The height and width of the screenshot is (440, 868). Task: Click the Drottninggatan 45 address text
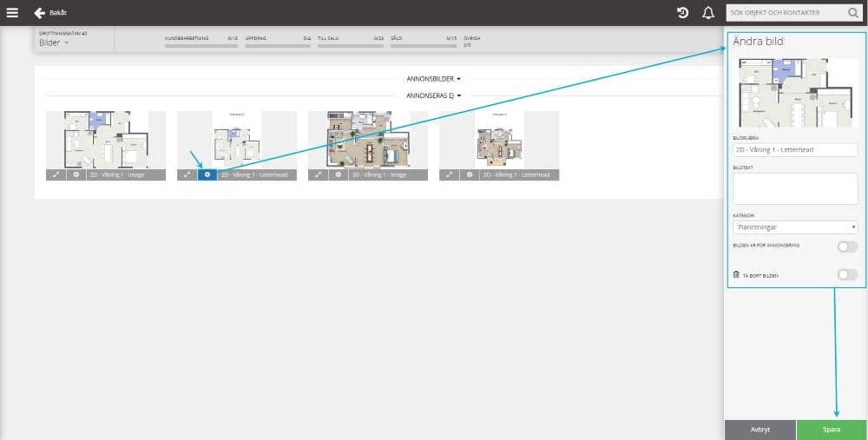point(62,33)
